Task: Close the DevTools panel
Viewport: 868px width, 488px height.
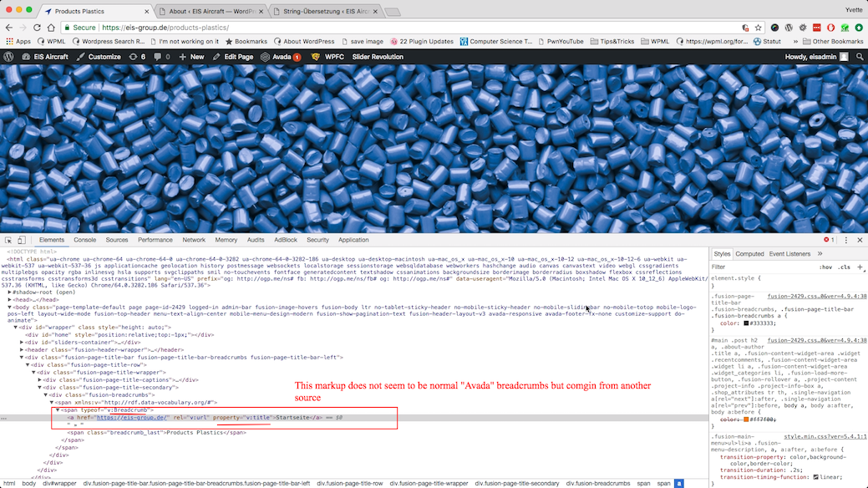Action: [860, 240]
